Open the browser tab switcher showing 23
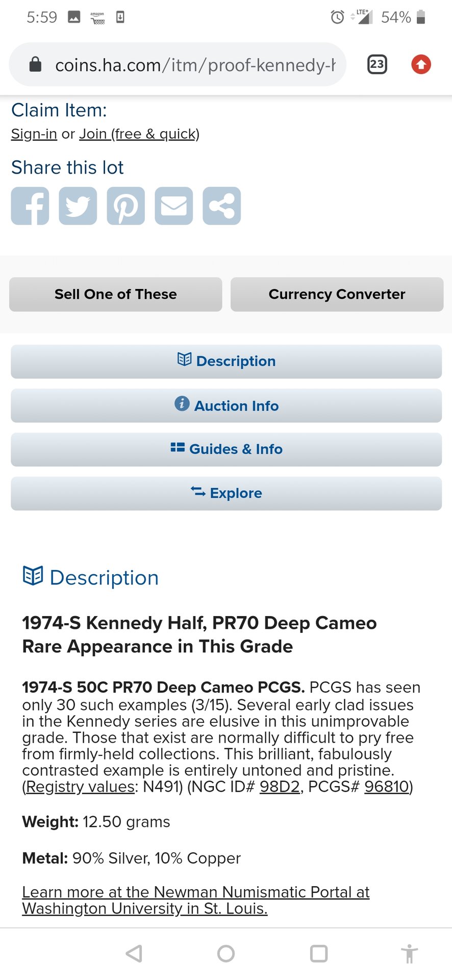 377,64
